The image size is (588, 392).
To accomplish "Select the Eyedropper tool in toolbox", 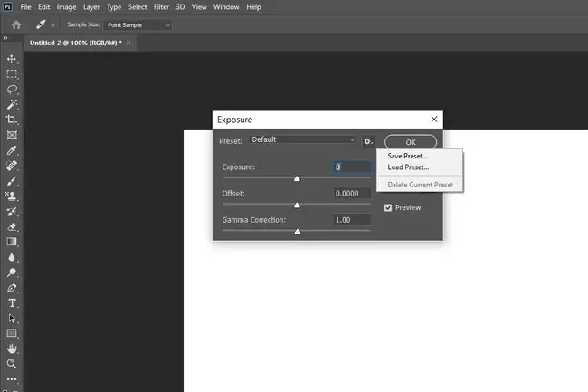I will point(12,150).
